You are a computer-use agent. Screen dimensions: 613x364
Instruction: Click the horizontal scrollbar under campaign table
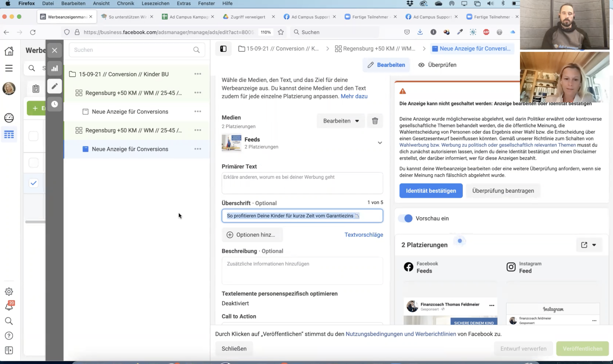pyautogui.click(x=35, y=222)
